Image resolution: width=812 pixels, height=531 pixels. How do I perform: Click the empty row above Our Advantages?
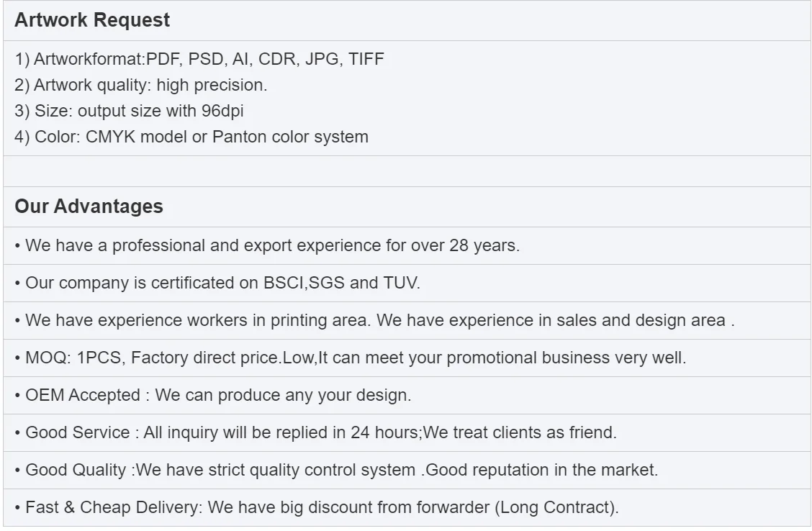406,171
